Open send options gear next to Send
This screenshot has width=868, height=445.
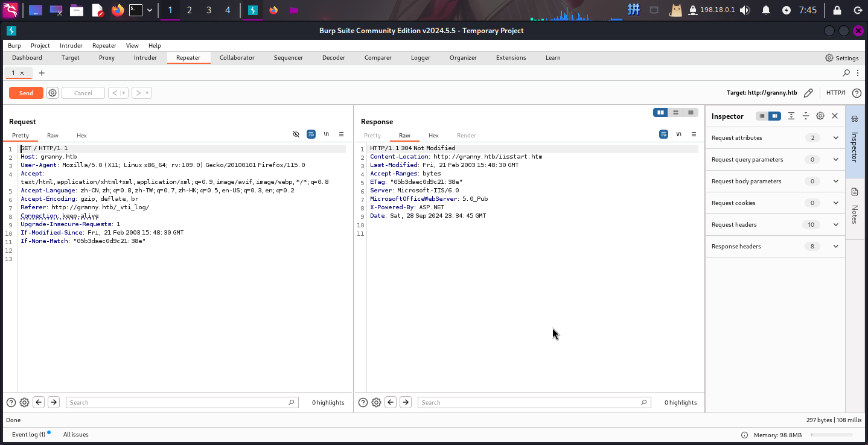53,93
